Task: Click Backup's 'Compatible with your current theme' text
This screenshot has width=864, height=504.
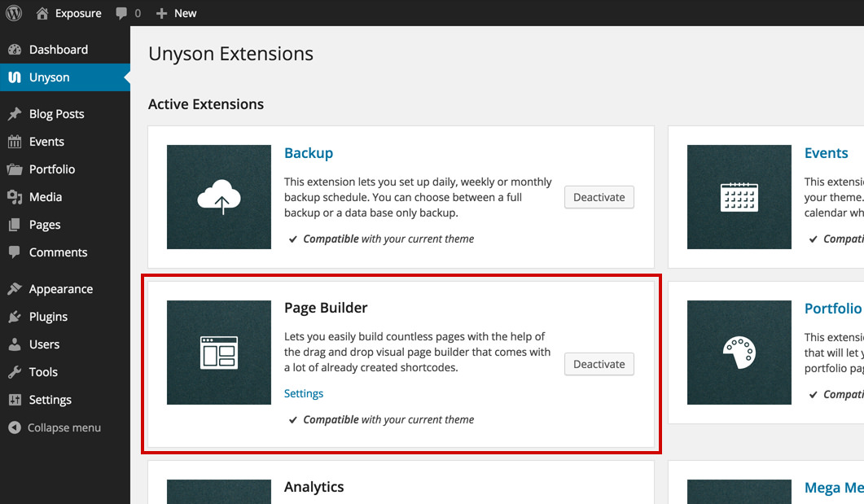Action: click(x=388, y=239)
